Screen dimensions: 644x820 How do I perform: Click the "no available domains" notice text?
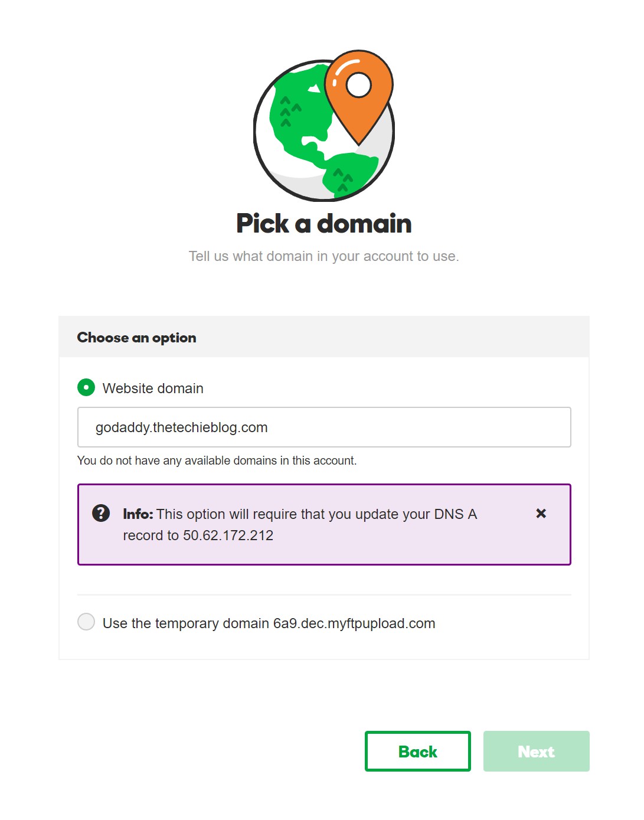(x=217, y=460)
